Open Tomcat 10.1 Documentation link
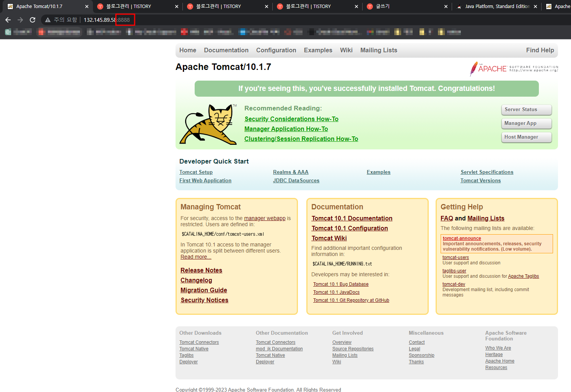571x392 pixels. (x=352, y=219)
